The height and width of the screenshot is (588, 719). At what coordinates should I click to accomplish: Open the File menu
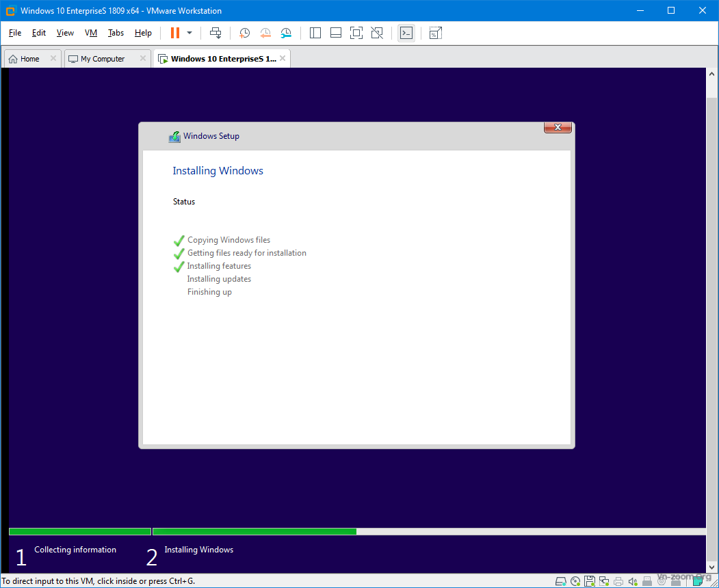point(15,33)
